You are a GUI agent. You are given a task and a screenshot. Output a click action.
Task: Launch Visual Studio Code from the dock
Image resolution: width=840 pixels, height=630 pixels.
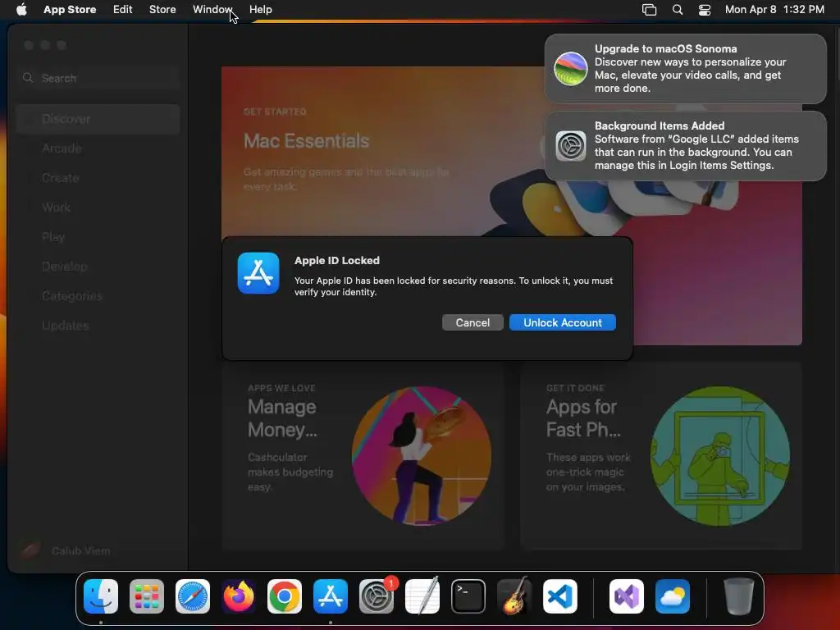point(559,596)
